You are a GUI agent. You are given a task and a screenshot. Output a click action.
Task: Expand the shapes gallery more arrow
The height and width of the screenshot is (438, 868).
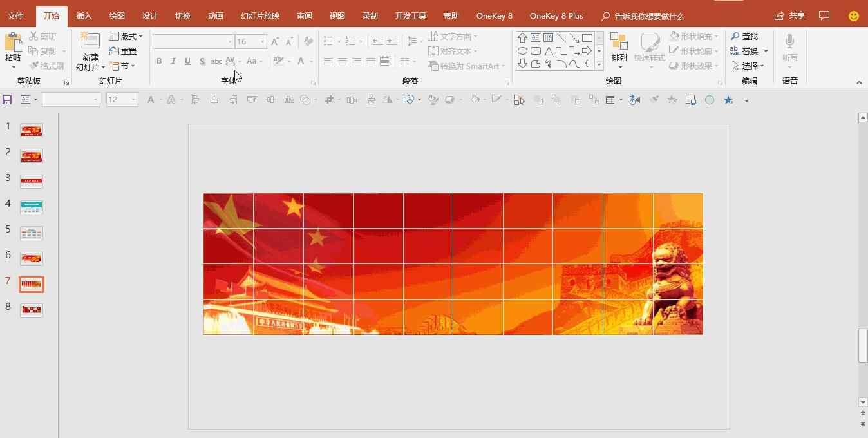tap(599, 64)
